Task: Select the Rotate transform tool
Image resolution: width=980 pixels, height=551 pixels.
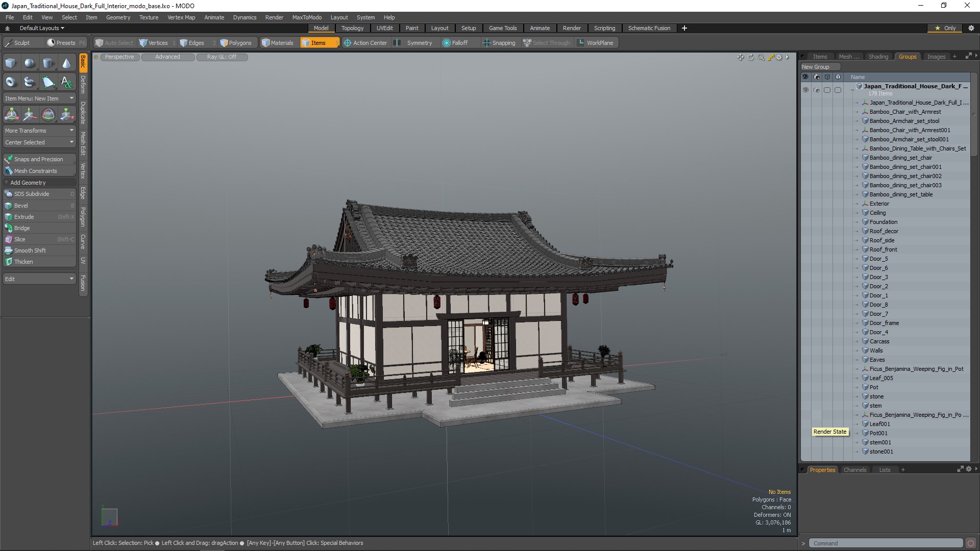Action: (48, 115)
